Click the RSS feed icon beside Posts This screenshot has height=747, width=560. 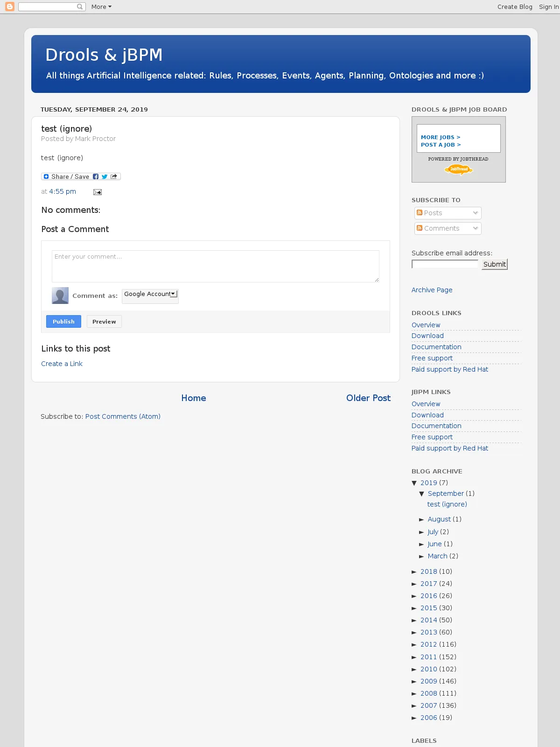pyautogui.click(x=420, y=213)
